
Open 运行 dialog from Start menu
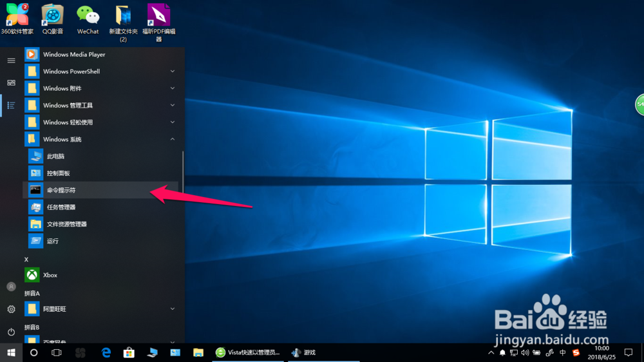click(x=100, y=241)
